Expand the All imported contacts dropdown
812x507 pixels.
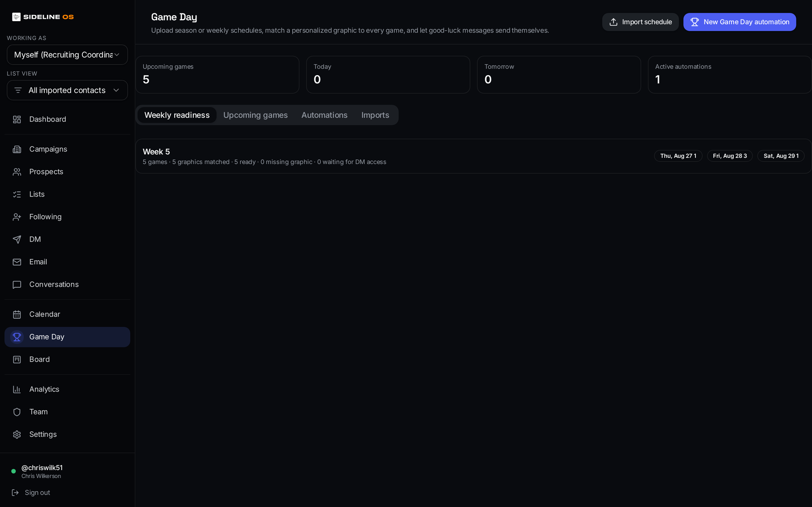pyautogui.click(x=67, y=90)
